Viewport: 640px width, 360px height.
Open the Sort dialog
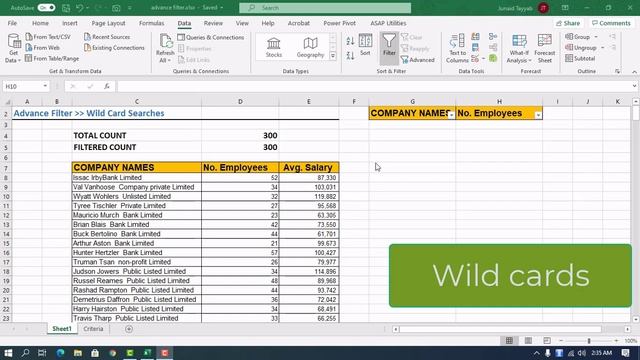(x=365, y=45)
